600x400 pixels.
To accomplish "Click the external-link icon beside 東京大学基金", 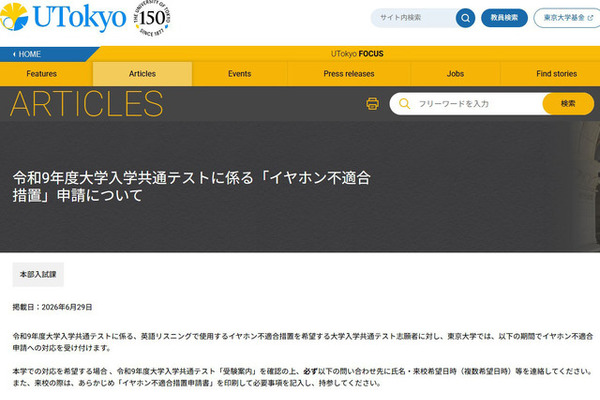I will tap(590, 18).
